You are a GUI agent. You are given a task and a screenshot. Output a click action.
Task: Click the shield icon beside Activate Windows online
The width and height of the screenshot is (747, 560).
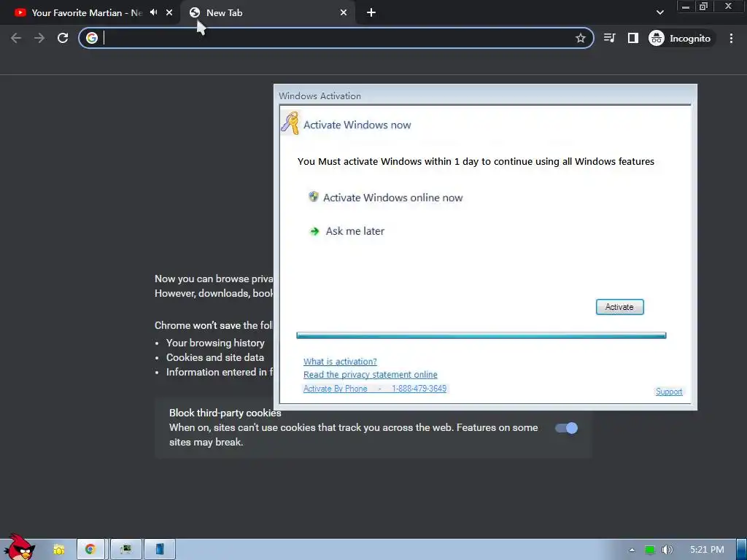[313, 197]
